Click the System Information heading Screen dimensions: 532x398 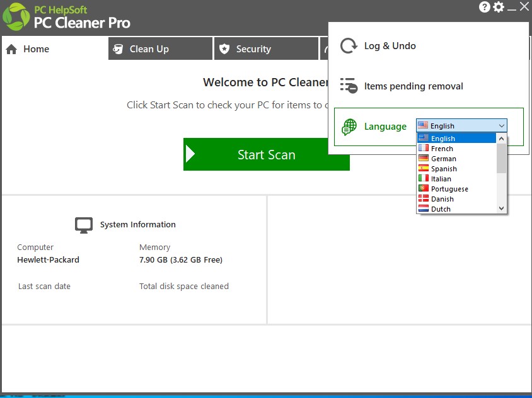pos(138,224)
